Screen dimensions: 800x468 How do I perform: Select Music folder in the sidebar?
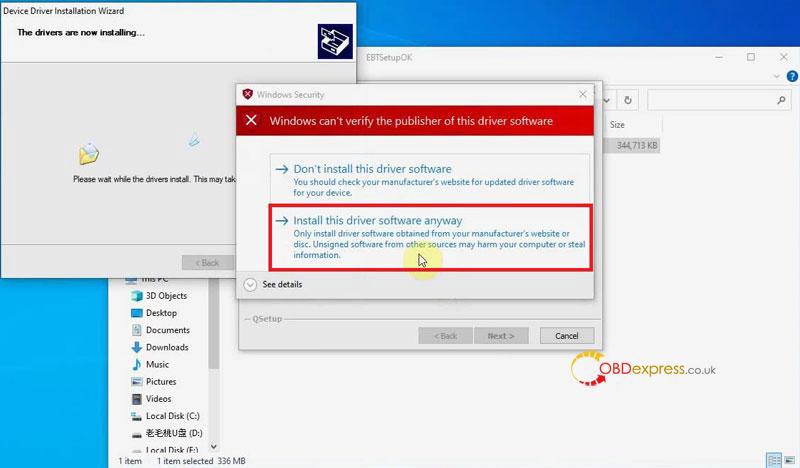[157, 364]
